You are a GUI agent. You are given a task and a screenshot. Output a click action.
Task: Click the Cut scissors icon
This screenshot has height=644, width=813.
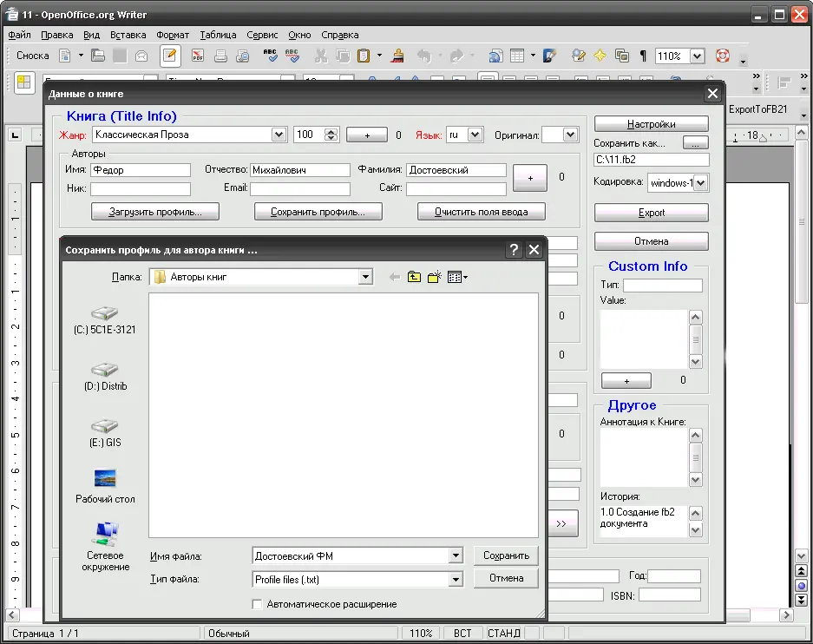click(x=321, y=56)
